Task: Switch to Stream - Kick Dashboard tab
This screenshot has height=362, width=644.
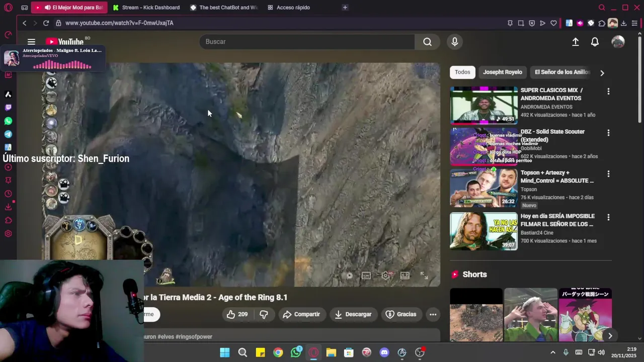Action: coord(146,8)
